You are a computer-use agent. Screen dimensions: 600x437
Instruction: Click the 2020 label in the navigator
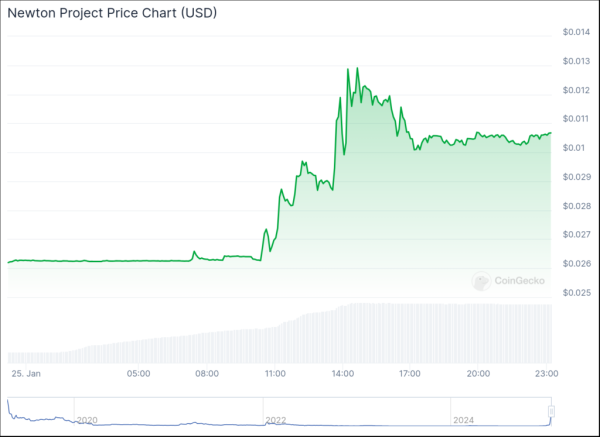[x=87, y=420]
